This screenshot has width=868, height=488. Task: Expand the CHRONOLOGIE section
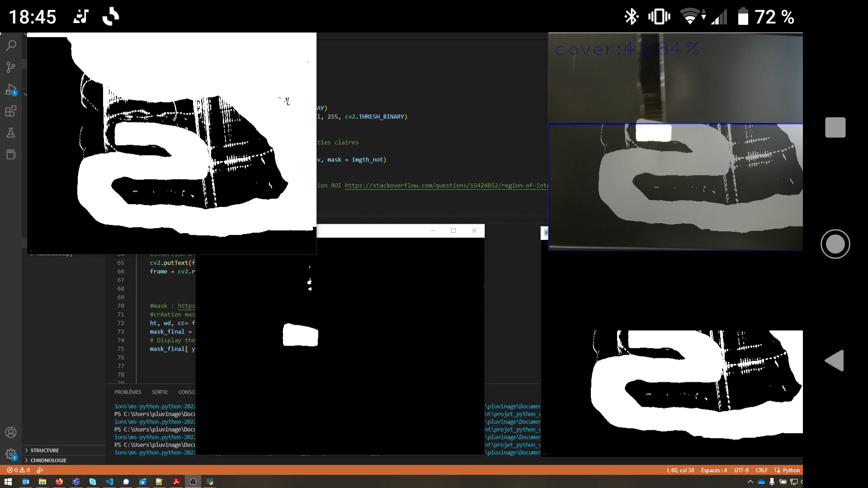48,460
